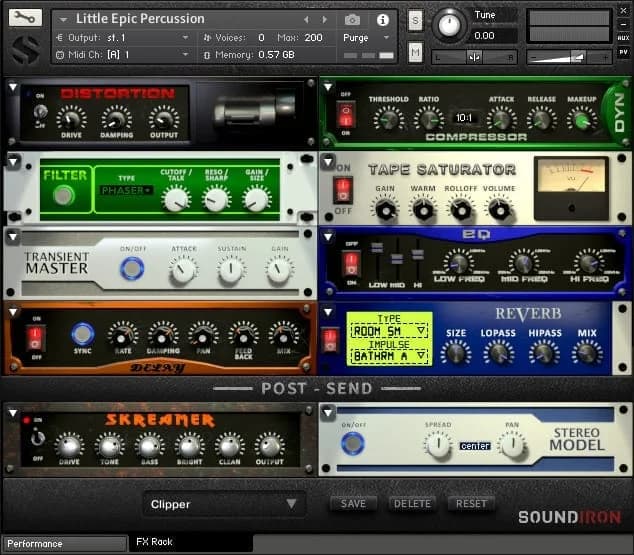
Task: Click the Transient Master Attack knob
Action: 183,270
